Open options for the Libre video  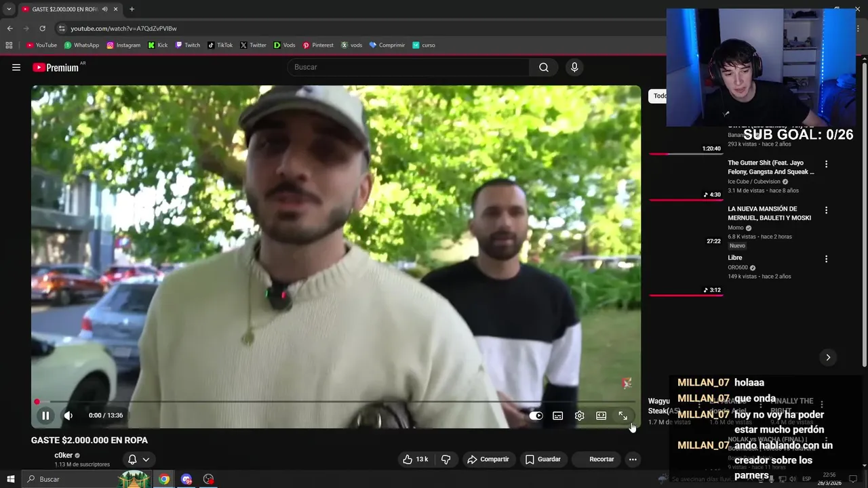coord(826,259)
